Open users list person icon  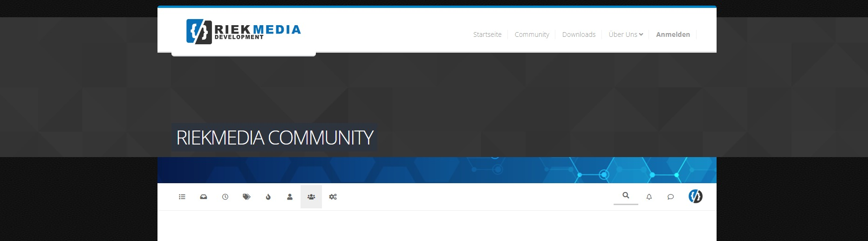click(290, 197)
